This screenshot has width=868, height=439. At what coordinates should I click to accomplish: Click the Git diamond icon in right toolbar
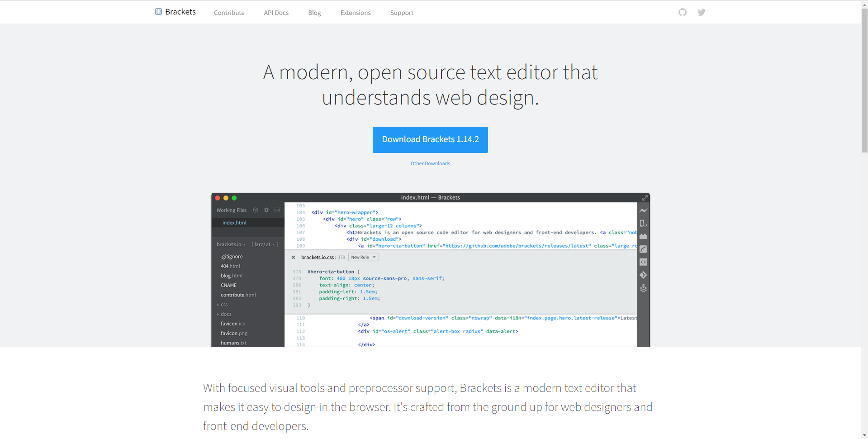(643, 275)
